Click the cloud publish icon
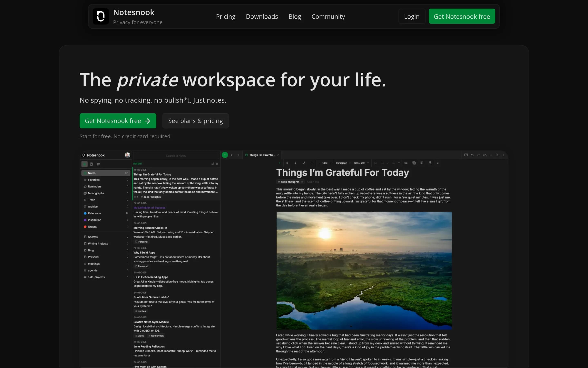 tap(485, 155)
